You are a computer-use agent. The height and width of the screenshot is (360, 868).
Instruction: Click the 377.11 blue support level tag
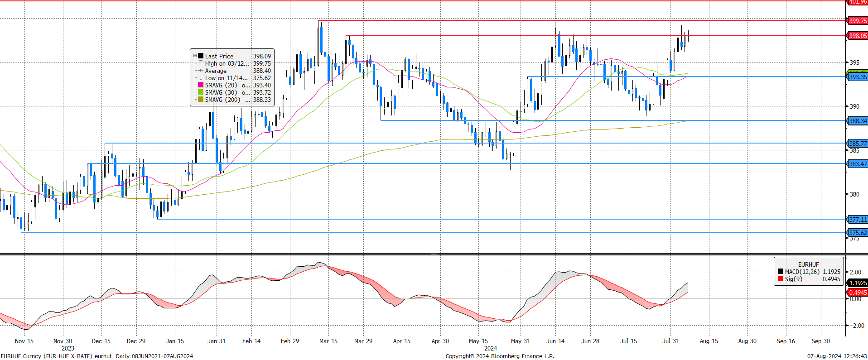(x=858, y=220)
